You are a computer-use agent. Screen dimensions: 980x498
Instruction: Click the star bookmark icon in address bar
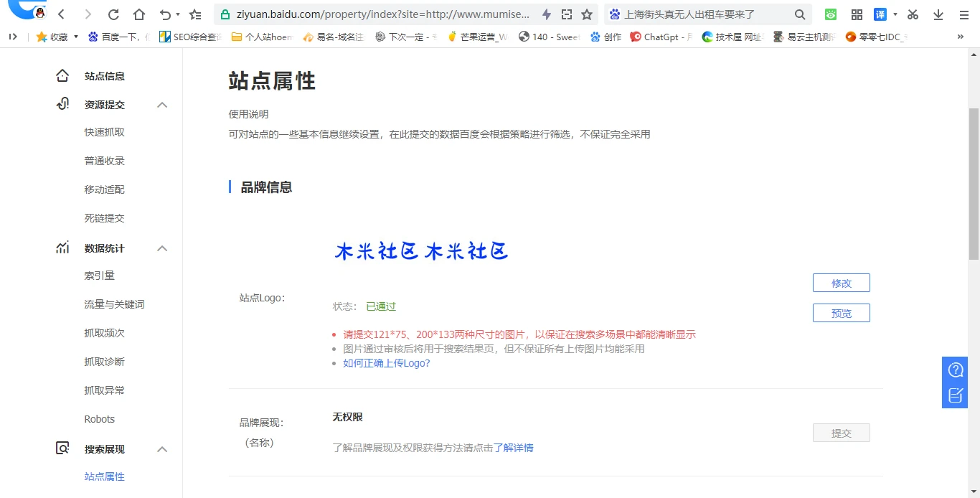[587, 14]
